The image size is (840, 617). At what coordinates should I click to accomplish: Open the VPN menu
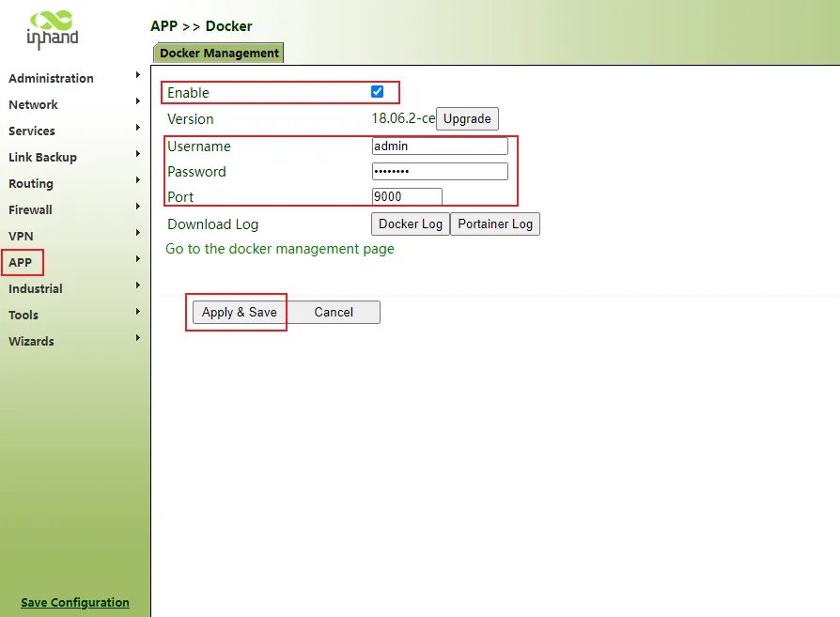[x=21, y=236]
